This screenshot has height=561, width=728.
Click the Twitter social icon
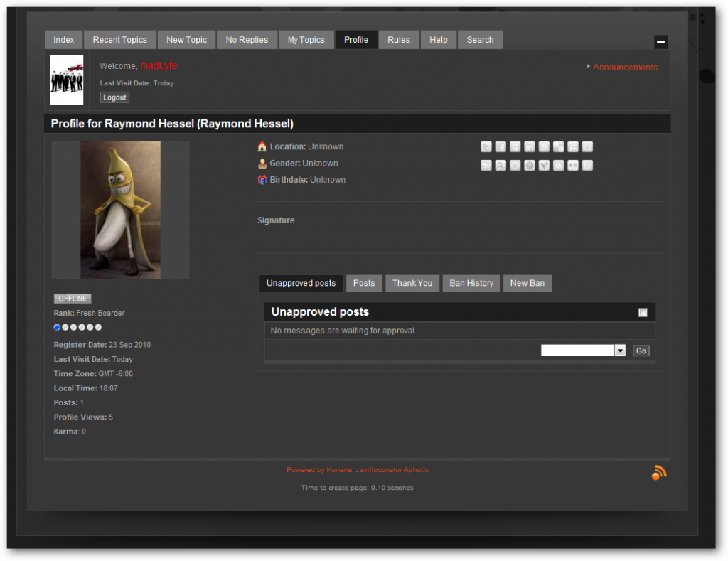tap(486, 147)
